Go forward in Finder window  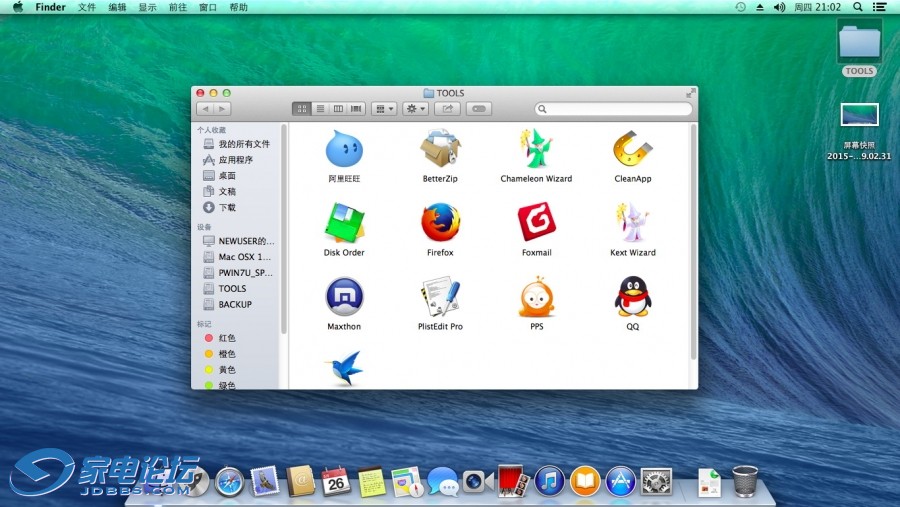click(x=223, y=109)
